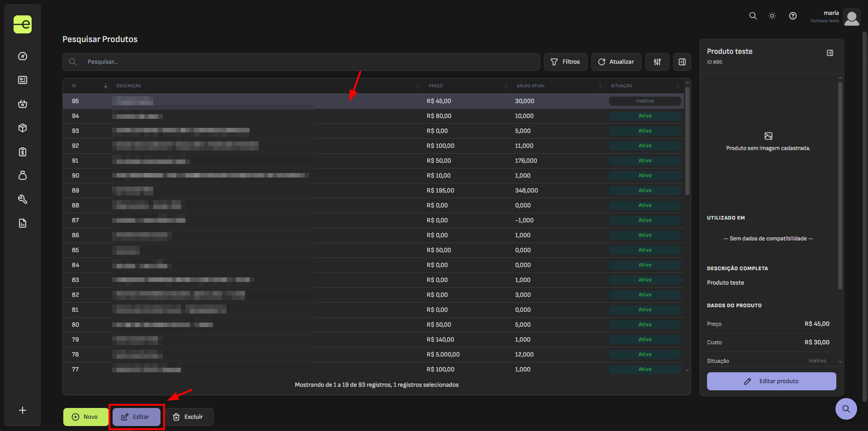Image resolution: width=868 pixels, height=431 pixels.
Task: Open the dashboard gauge icon in sidebar
Action: point(23,56)
